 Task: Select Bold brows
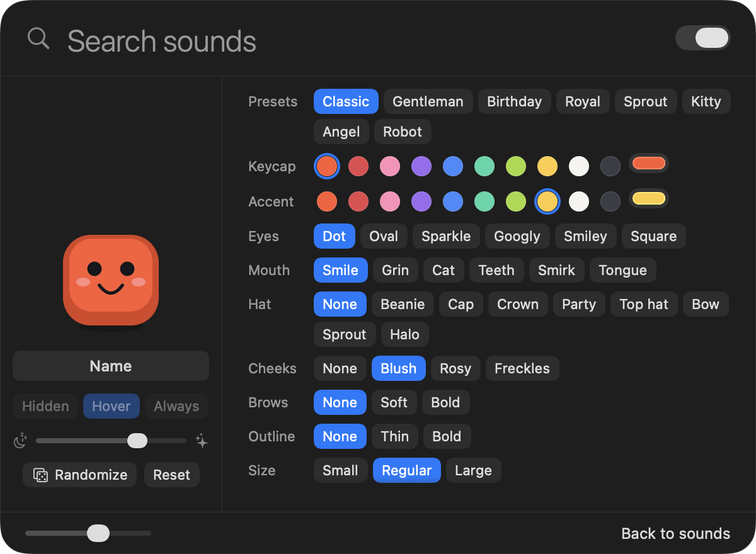coord(445,402)
